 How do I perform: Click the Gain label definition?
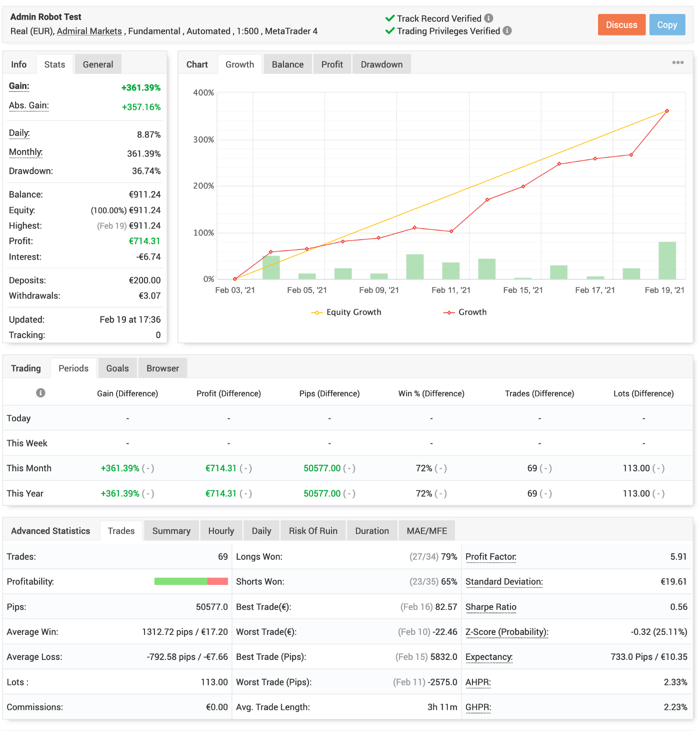click(19, 86)
